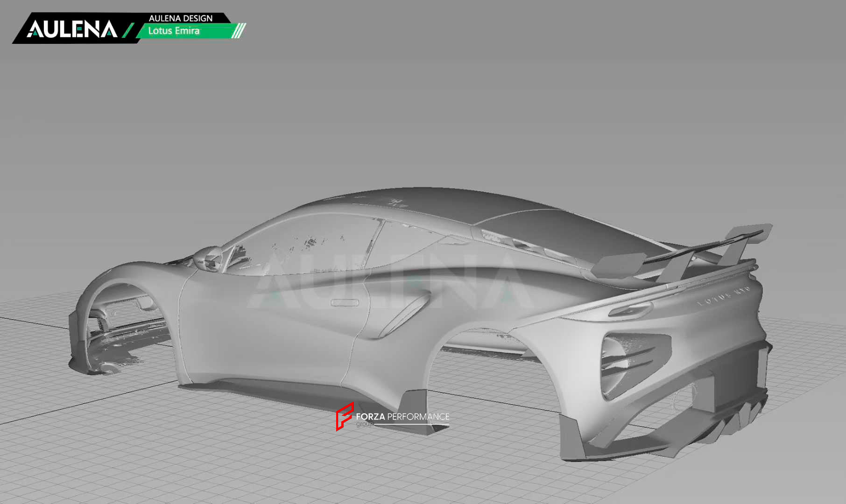The height and width of the screenshot is (504, 846).
Task: Select the door handle on the car door
Action: [345, 303]
